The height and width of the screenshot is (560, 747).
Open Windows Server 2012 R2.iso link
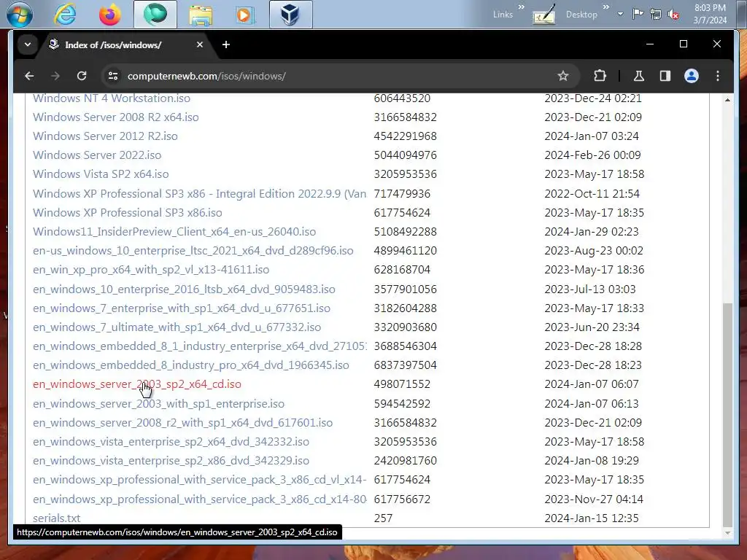tap(105, 136)
